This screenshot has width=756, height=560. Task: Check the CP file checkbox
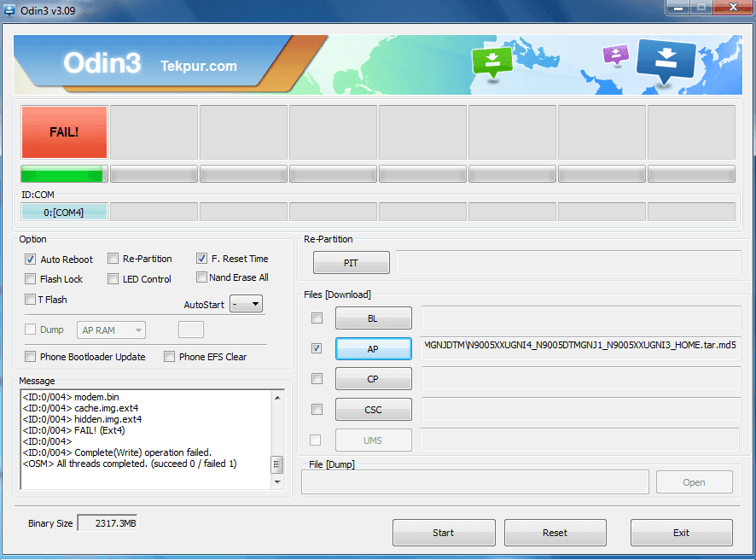point(317,379)
